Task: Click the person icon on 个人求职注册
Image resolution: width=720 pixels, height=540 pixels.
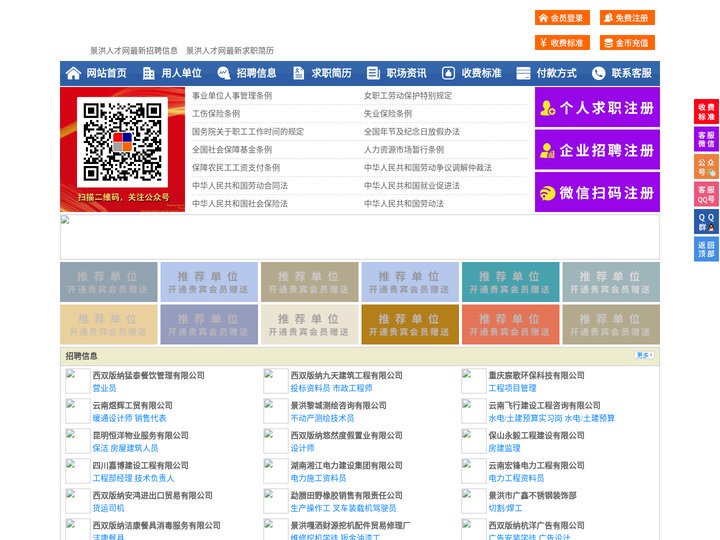Action: tap(547, 108)
